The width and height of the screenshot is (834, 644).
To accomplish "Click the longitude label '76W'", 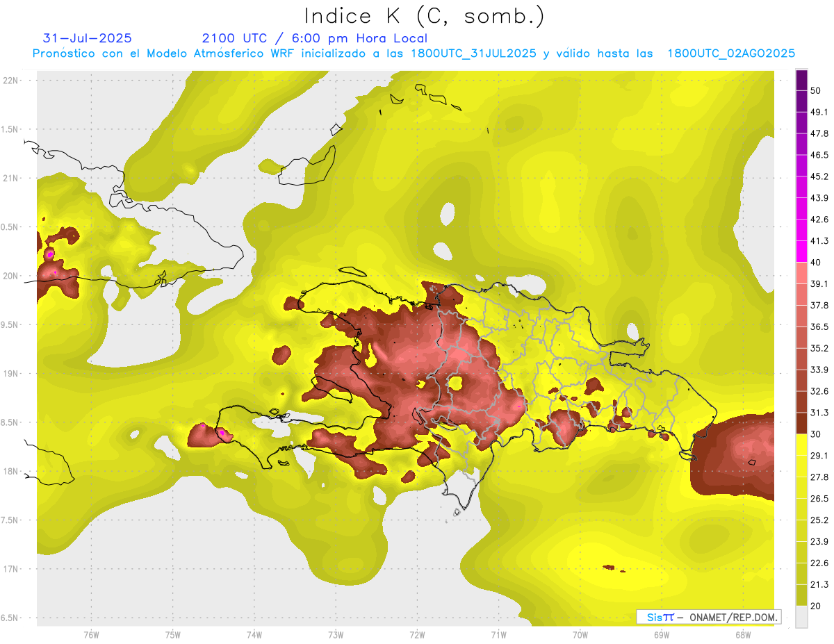I will pyautogui.click(x=91, y=635).
